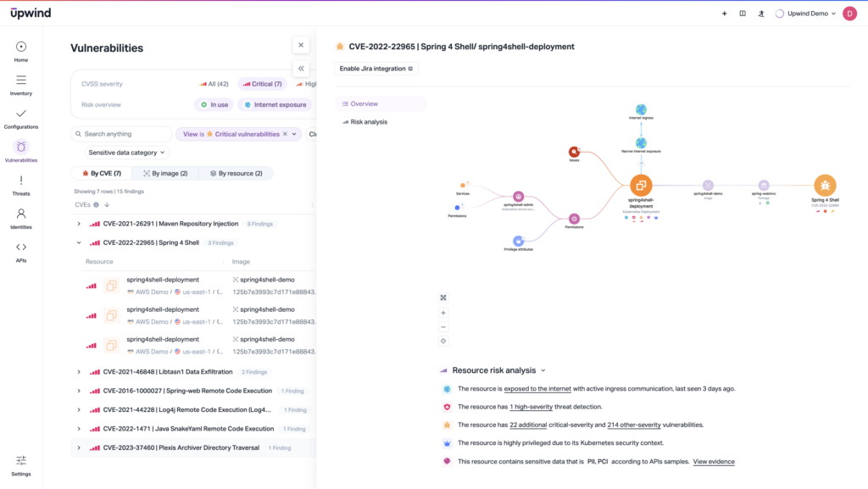868x489 pixels.
Task: Expand CVE-2021-46848 Libtasn1 Data Exfiltration row
Action: (x=79, y=372)
